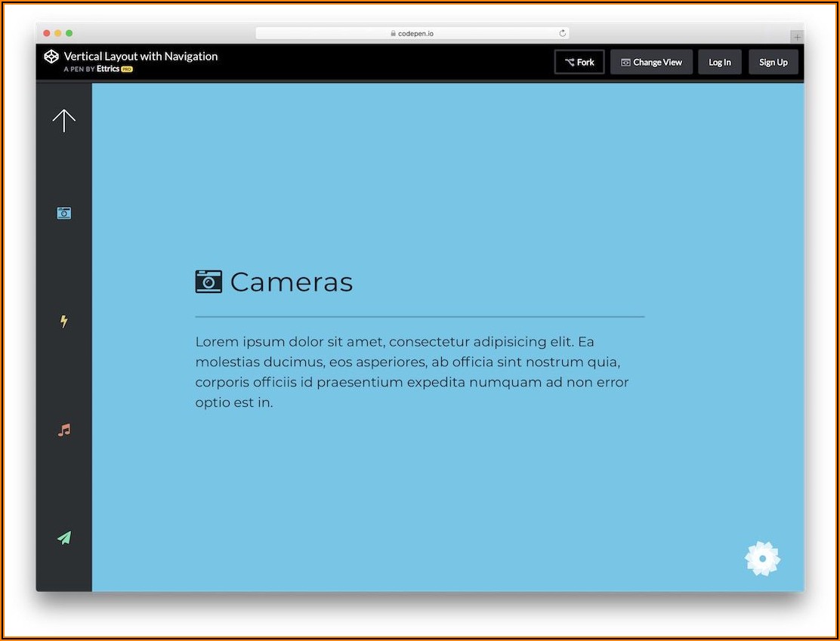Jump to the lightning bolt section
The height and width of the screenshot is (641, 840).
[64, 322]
